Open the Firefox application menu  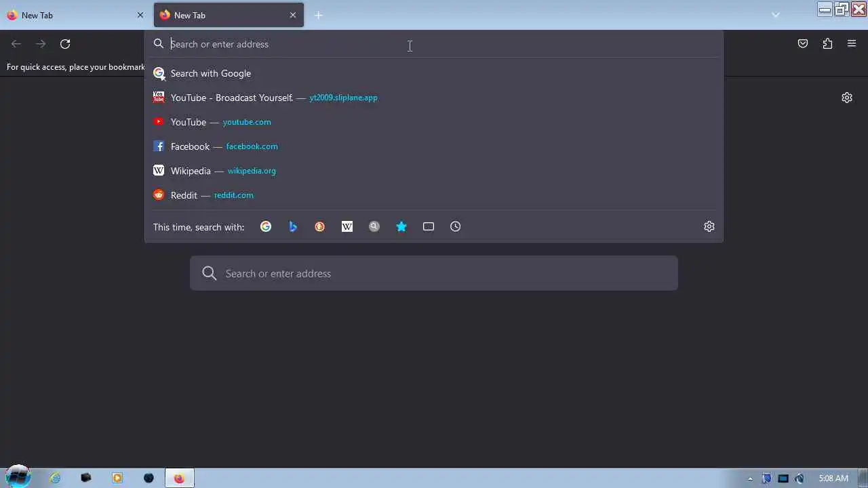click(852, 44)
